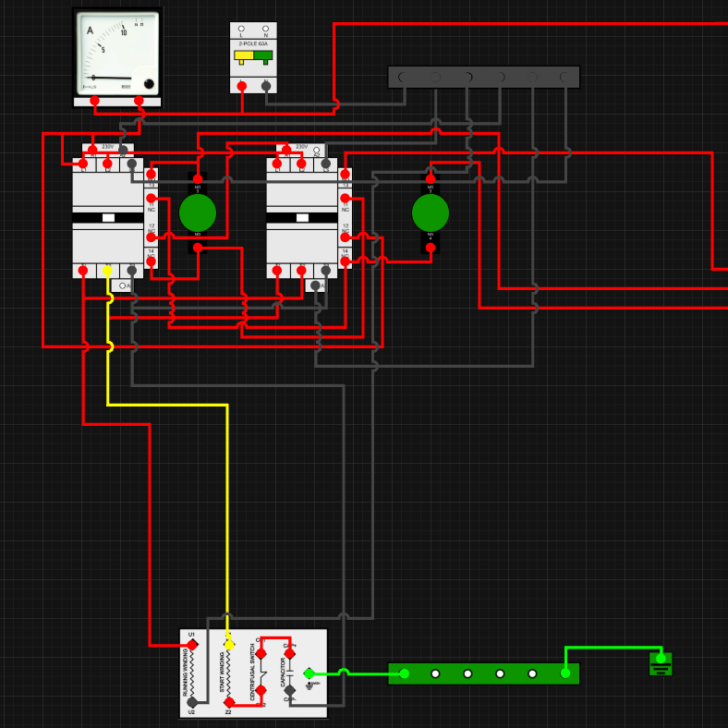Viewport: 728px width, 728px height.
Task: Click the right contactor's bottom gray T3 terminal
Action: pos(326,270)
